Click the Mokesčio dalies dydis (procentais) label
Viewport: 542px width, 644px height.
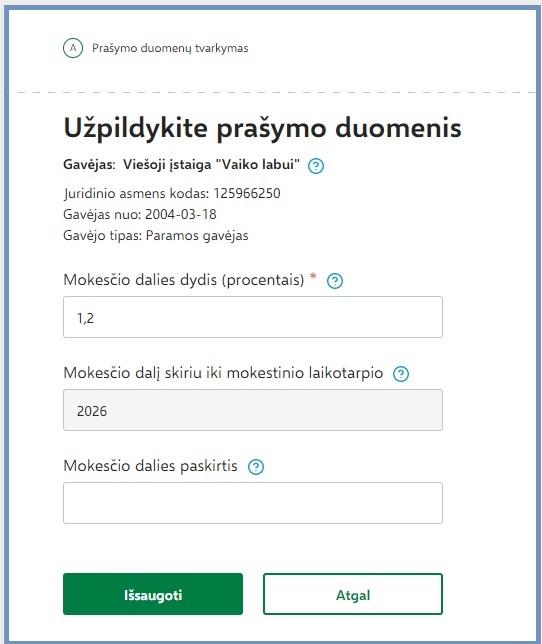184,280
